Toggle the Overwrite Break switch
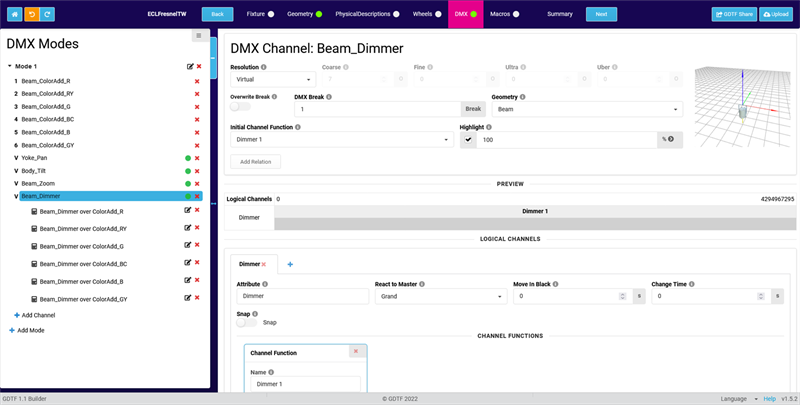800x405 pixels. click(x=241, y=107)
